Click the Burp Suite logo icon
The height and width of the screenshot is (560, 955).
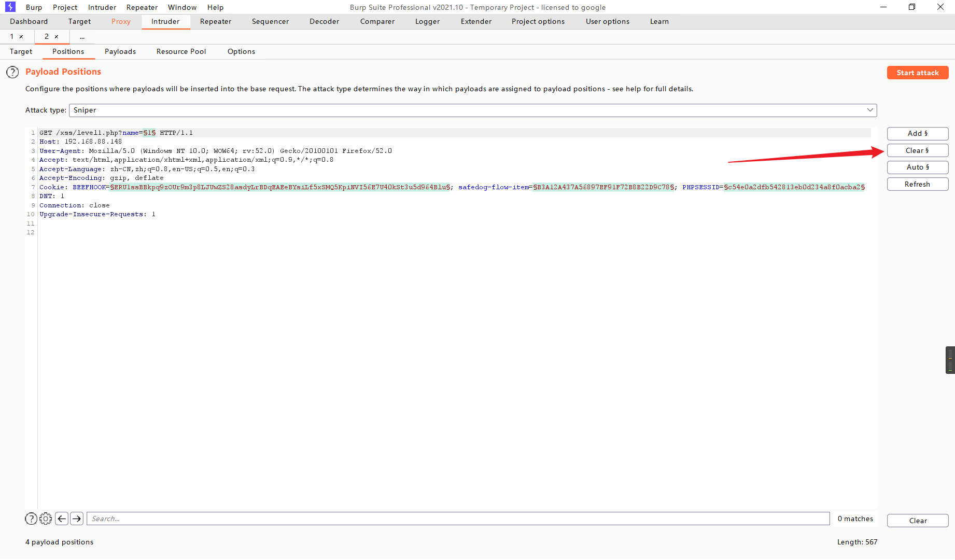click(9, 7)
